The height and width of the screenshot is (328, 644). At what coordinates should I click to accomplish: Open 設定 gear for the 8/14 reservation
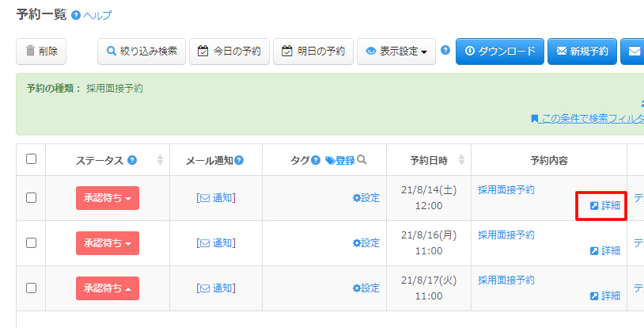pos(366,198)
